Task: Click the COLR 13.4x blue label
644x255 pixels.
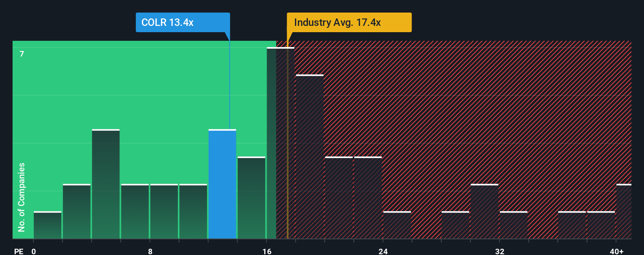Action: pos(183,22)
